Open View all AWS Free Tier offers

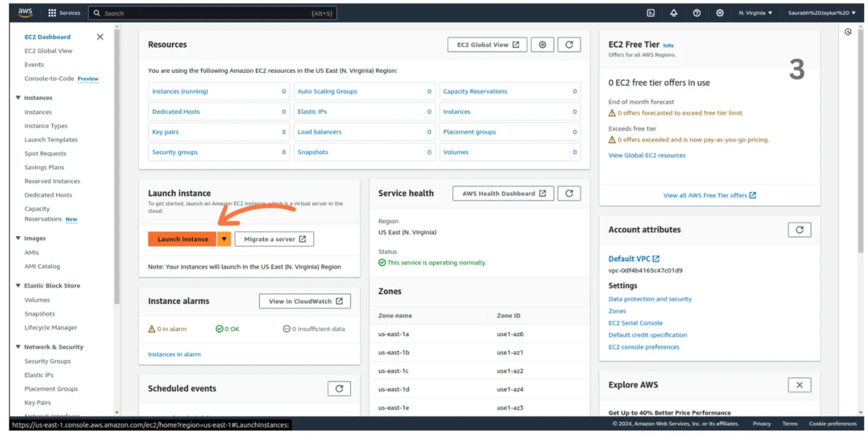tap(710, 195)
